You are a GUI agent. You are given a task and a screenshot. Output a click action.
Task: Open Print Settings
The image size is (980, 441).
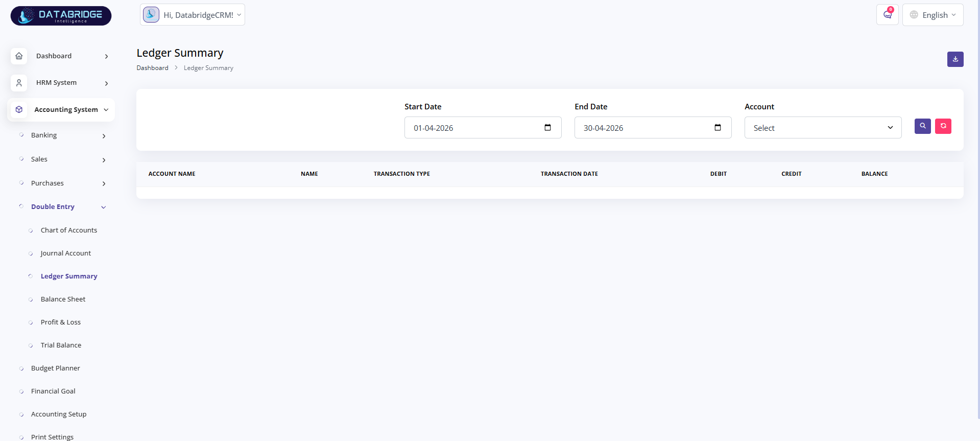pos(52,437)
